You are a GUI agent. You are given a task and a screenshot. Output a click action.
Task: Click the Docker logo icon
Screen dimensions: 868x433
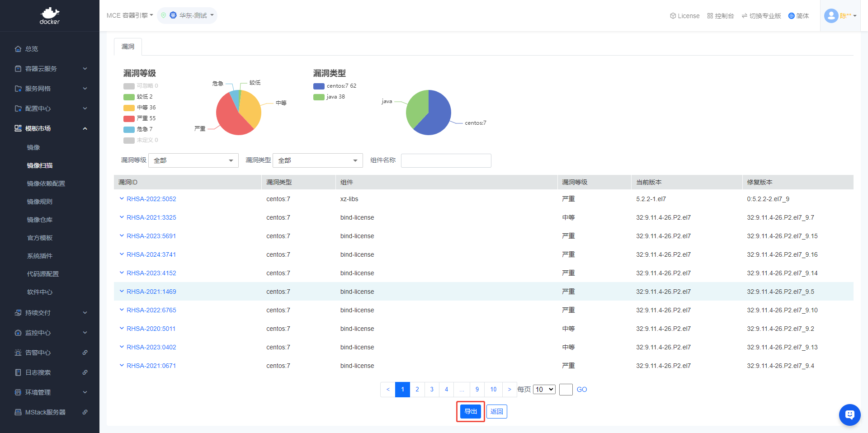click(x=50, y=15)
